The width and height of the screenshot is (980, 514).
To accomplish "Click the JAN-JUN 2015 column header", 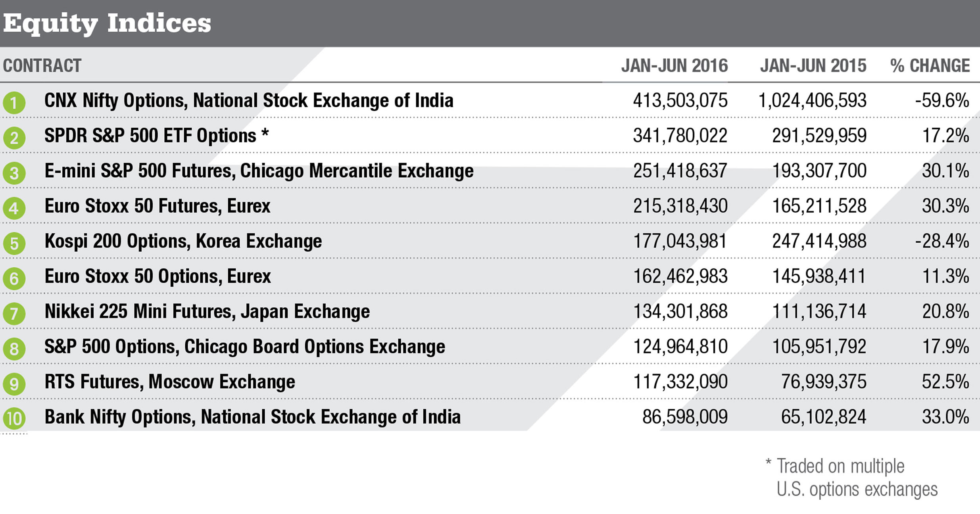I will 813,66.
